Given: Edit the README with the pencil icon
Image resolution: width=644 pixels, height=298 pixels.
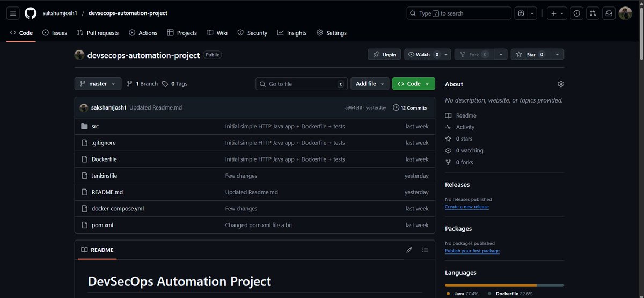Looking at the screenshot, I should point(409,250).
